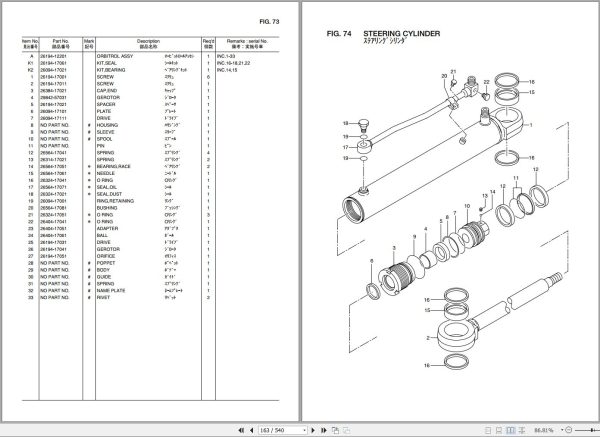Screen dimensions: 600x437
Task: Select the KIT,SEAL description row
Action: point(107,63)
